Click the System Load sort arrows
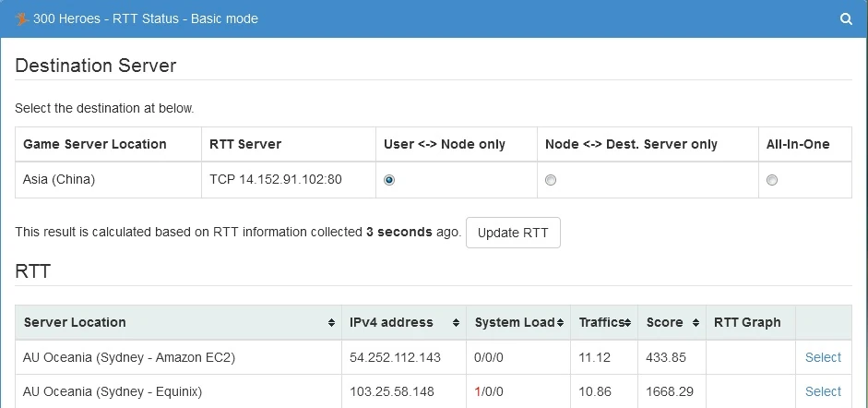Screen dimensions: 868x408 click(560, 323)
